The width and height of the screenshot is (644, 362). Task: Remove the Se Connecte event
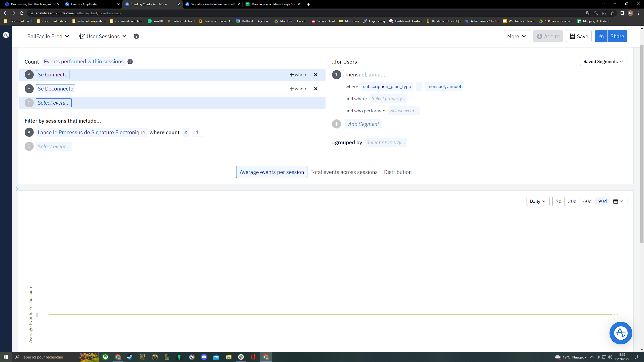pyautogui.click(x=315, y=75)
